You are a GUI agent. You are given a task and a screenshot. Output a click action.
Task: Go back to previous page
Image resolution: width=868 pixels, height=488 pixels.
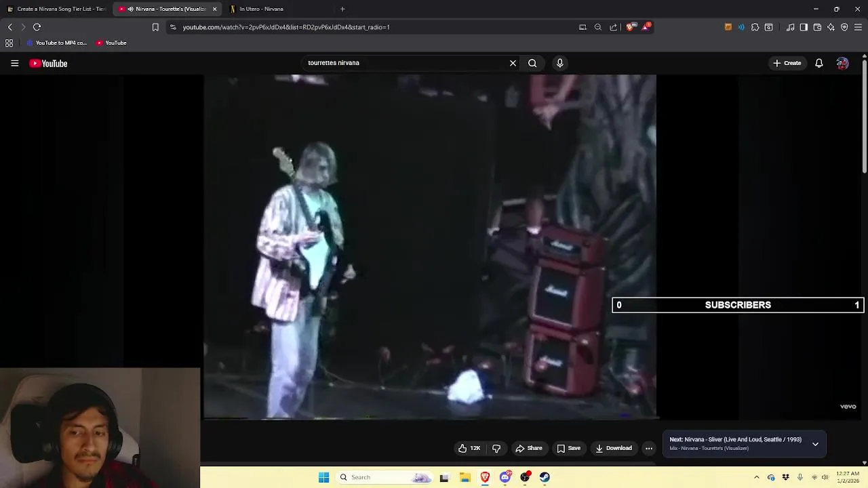[x=9, y=27]
